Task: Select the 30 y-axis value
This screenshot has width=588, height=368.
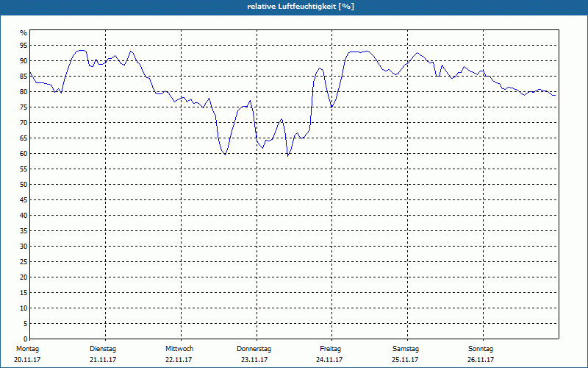Action: (24, 247)
